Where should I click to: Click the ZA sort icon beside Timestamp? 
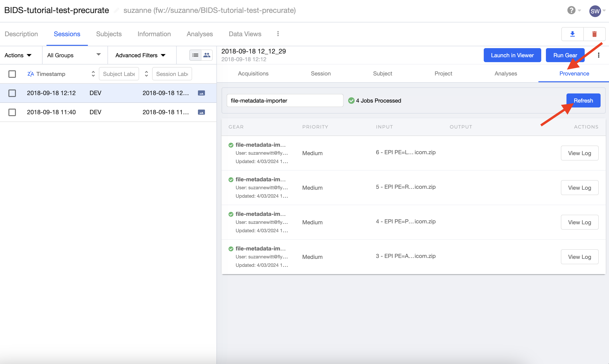coord(30,74)
